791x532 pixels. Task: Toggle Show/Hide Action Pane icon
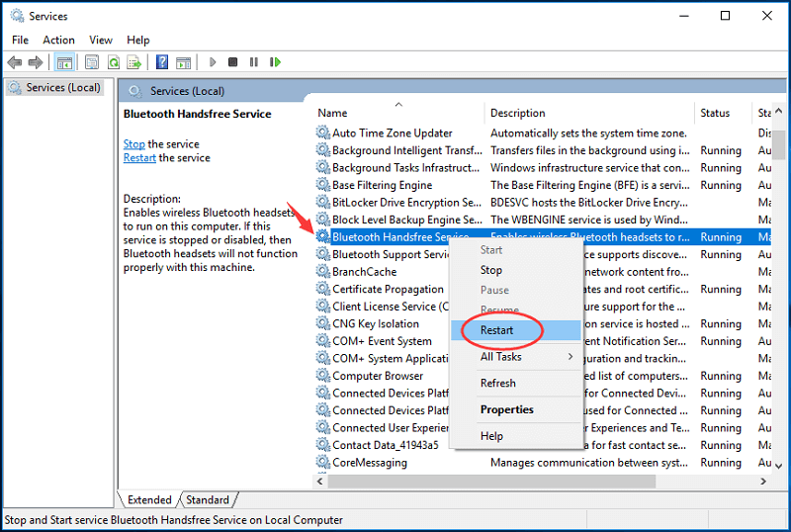pos(184,62)
